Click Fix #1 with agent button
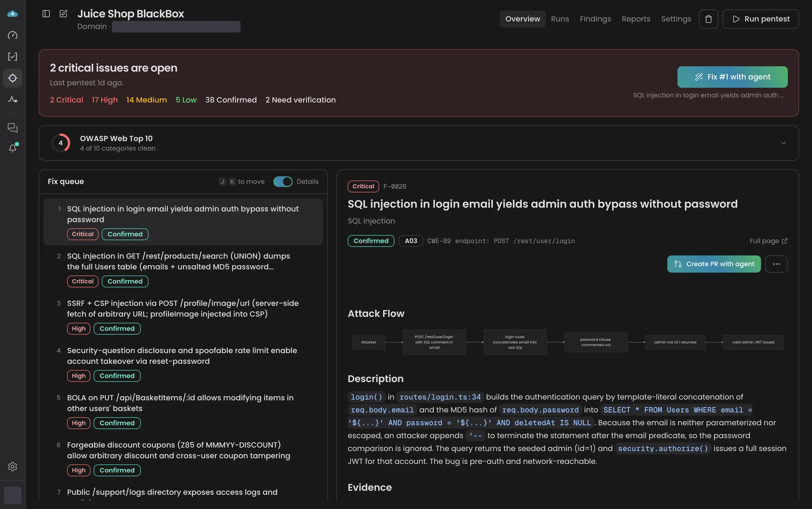This screenshot has width=812, height=509. coord(732,77)
